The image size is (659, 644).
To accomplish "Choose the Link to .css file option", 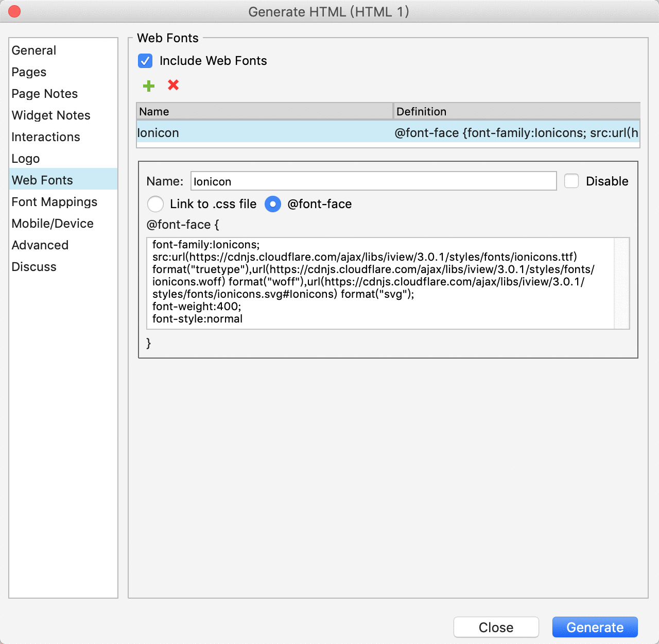I will 155,204.
